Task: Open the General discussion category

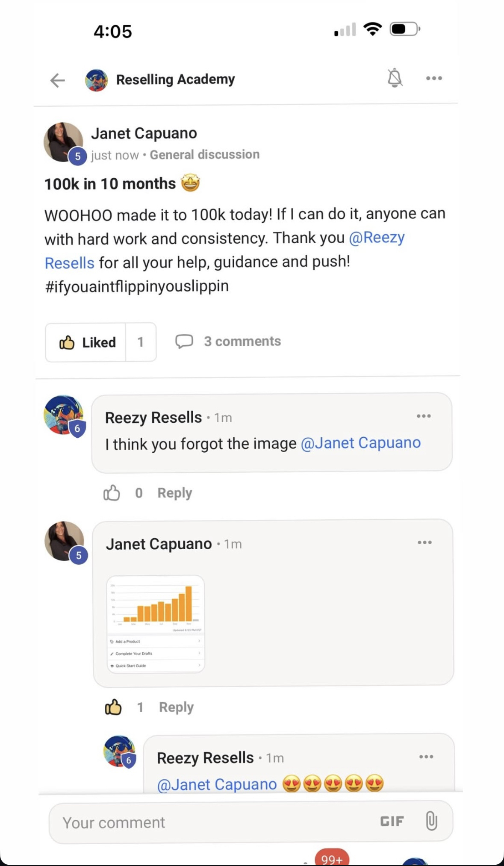Action: pyautogui.click(x=204, y=155)
